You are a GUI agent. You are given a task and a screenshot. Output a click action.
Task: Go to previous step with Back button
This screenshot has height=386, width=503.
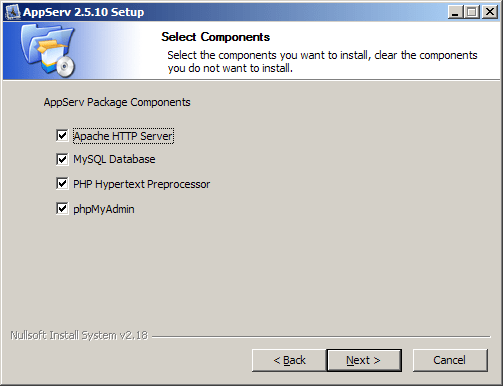tap(289, 360)
